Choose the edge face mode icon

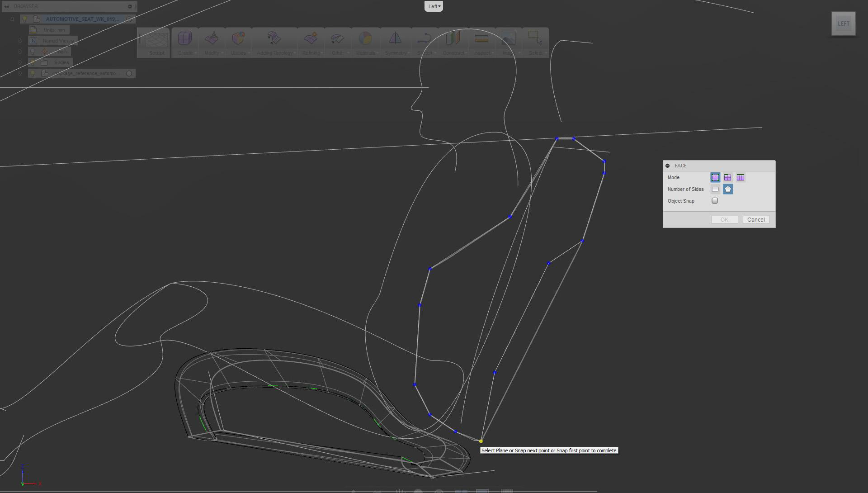click(727, 177)
